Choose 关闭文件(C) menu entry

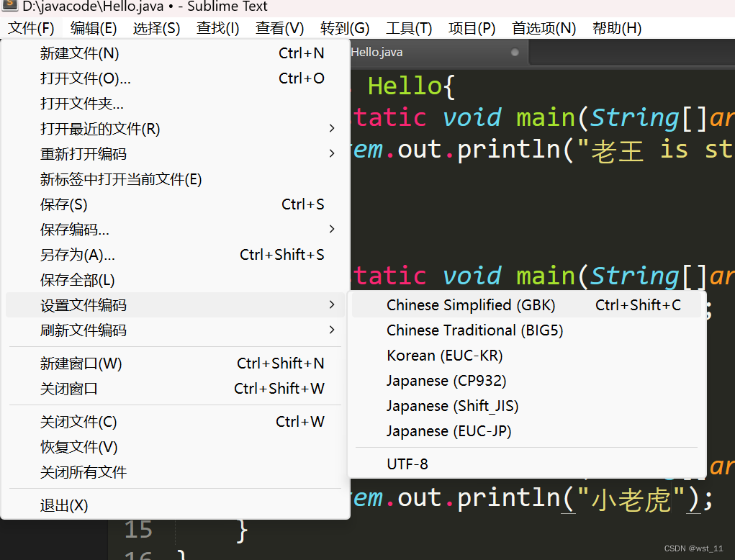[176, 422]
